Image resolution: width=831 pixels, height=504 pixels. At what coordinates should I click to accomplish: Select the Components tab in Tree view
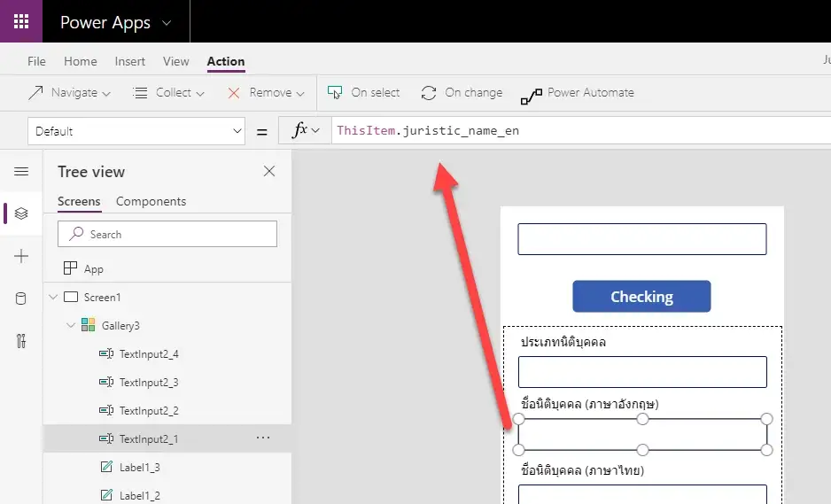click(x=151, y=201)
